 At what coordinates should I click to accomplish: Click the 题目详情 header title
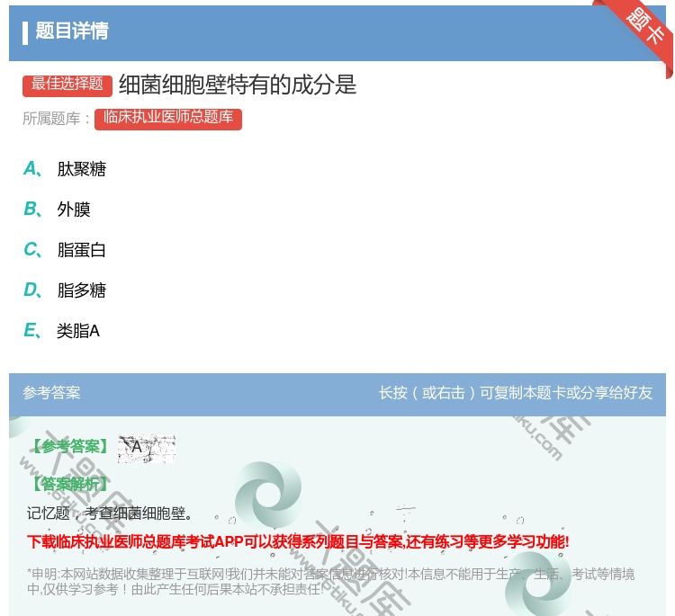(x=71, y=31)
